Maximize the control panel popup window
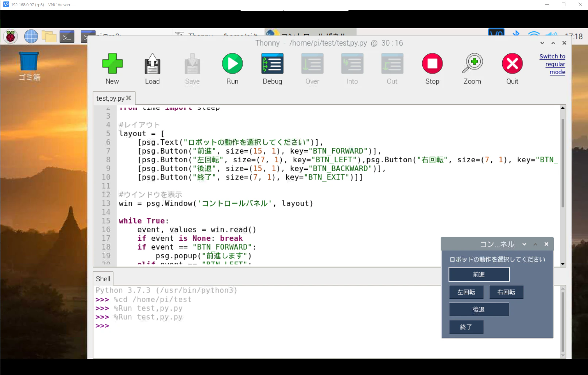 pos(535,244)
